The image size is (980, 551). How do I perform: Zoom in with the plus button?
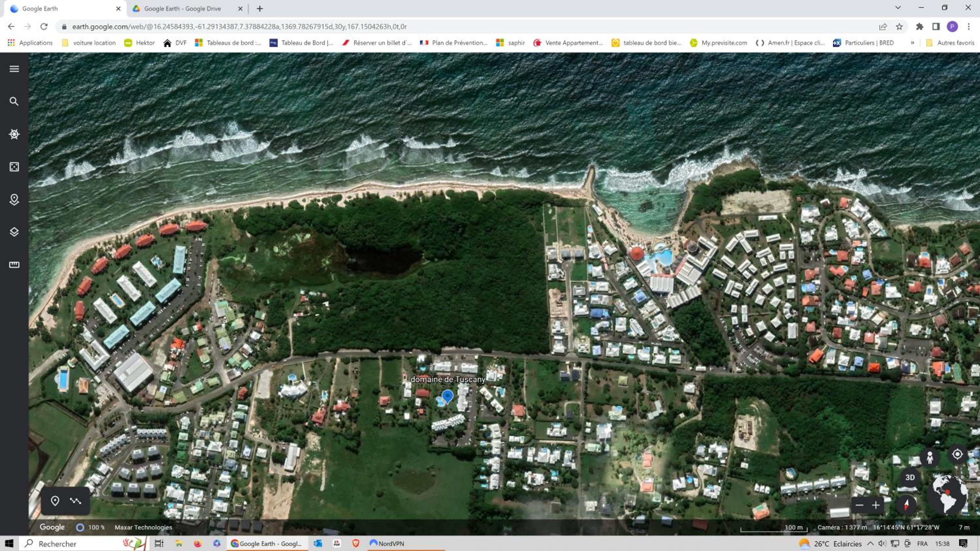(x=876, y=505)
